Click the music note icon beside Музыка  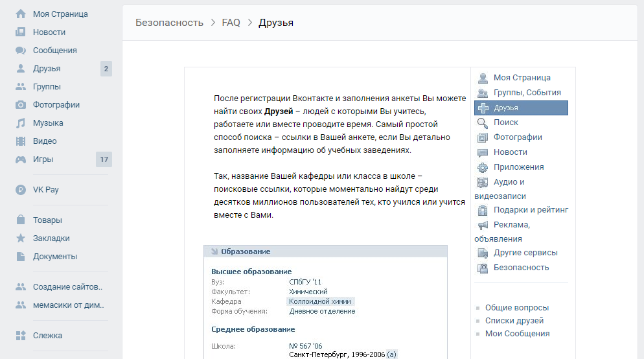(21, 123)
